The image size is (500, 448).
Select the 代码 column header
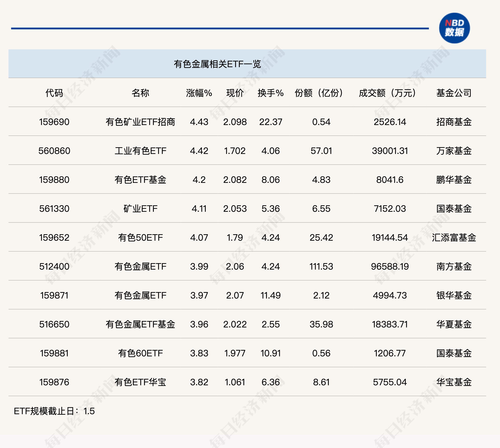(x=54, y=93)
